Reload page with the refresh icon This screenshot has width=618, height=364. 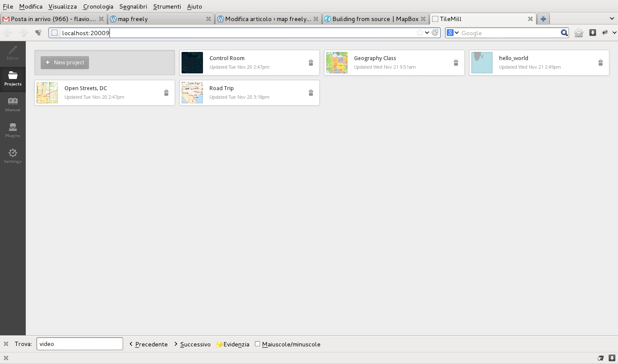[x=435, y=33]
